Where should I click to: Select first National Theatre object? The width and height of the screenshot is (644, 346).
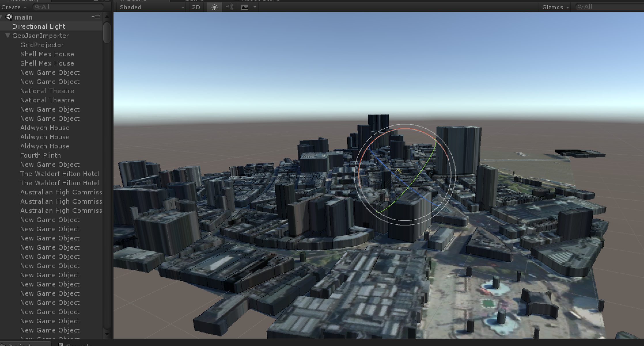[x=47, y=91]
